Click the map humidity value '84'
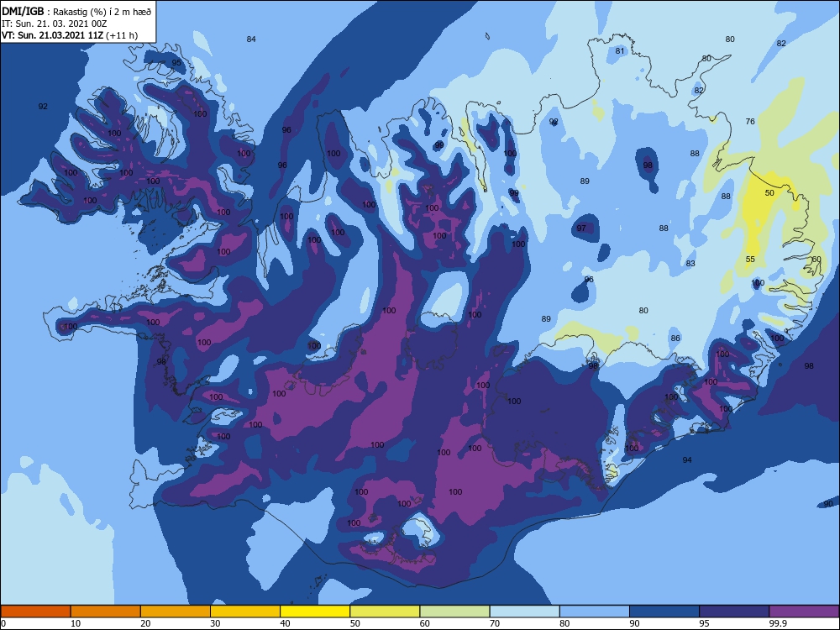The width and height of the screenshot is (840, 630). click(x=251, y=39)
